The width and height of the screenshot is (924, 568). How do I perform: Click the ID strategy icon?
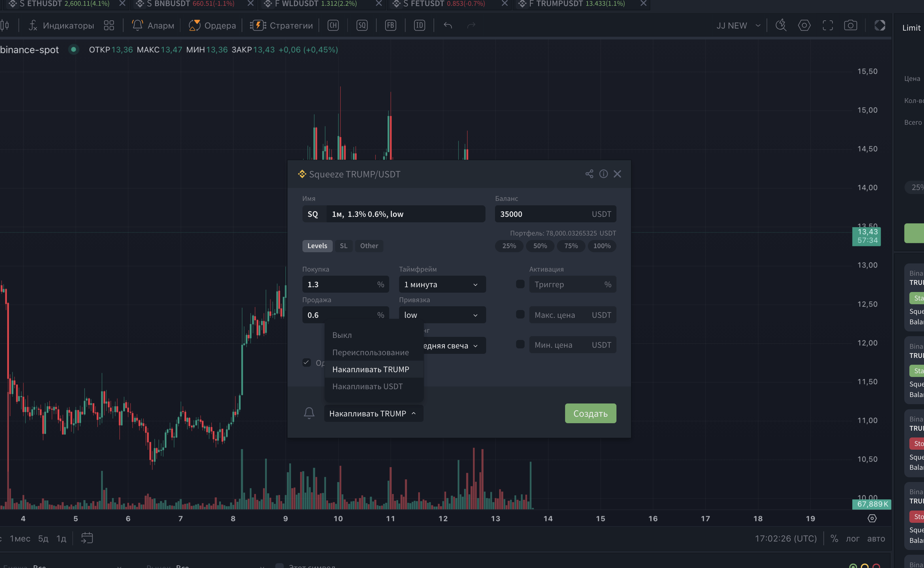point(419,25)
